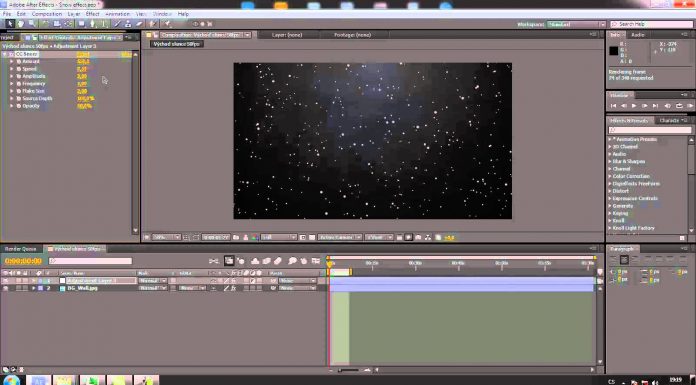Open the Active Camera view dropdown
Viewport: 696px width, 385px height.
tap(340, 238)
